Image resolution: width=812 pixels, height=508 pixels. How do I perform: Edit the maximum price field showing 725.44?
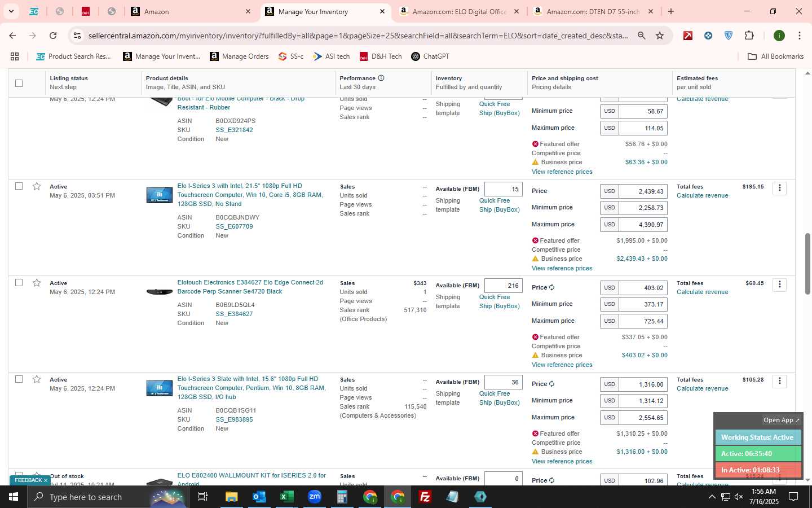pyautogui.click(x=643, y=321)
